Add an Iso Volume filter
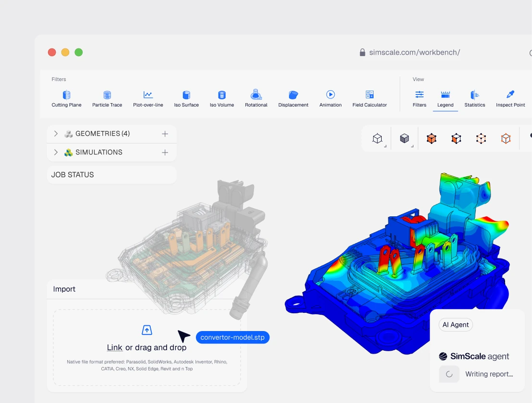The width and height of the screenshot is (532, 403). pyautogui.click(x=222, y=99)
